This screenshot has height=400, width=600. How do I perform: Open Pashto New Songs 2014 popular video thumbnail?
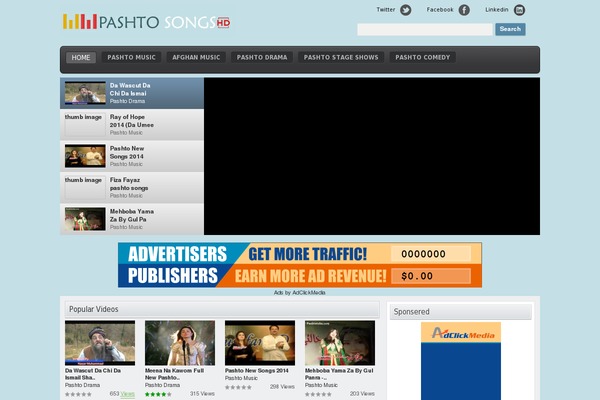click(x=260, y=343)
